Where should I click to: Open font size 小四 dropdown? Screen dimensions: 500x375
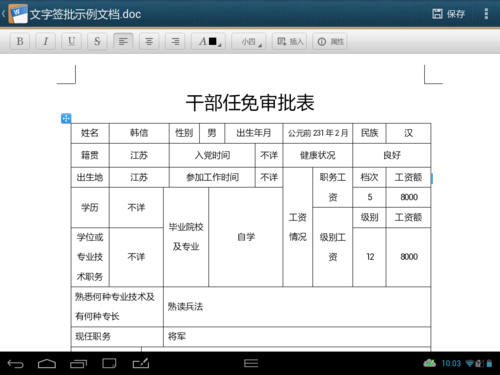tap(249, 41)
